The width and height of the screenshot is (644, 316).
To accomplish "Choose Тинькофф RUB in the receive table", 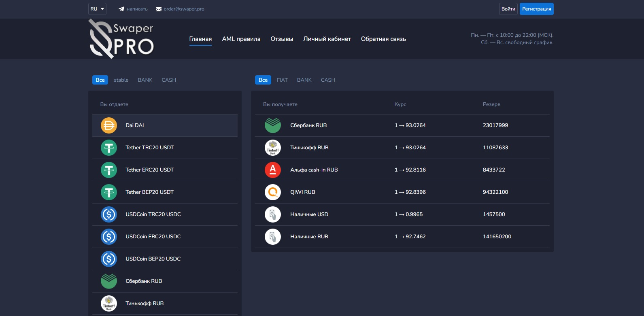I will tap(309, 148).
